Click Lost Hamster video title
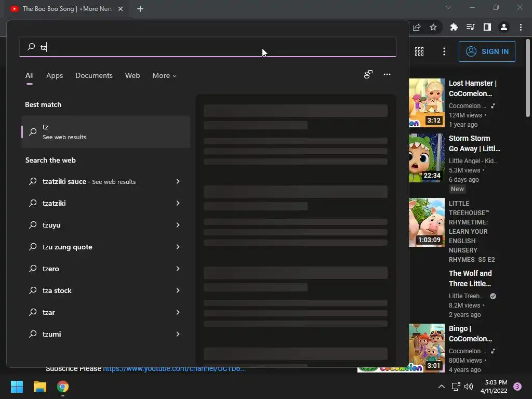 [x=473, y=88]
